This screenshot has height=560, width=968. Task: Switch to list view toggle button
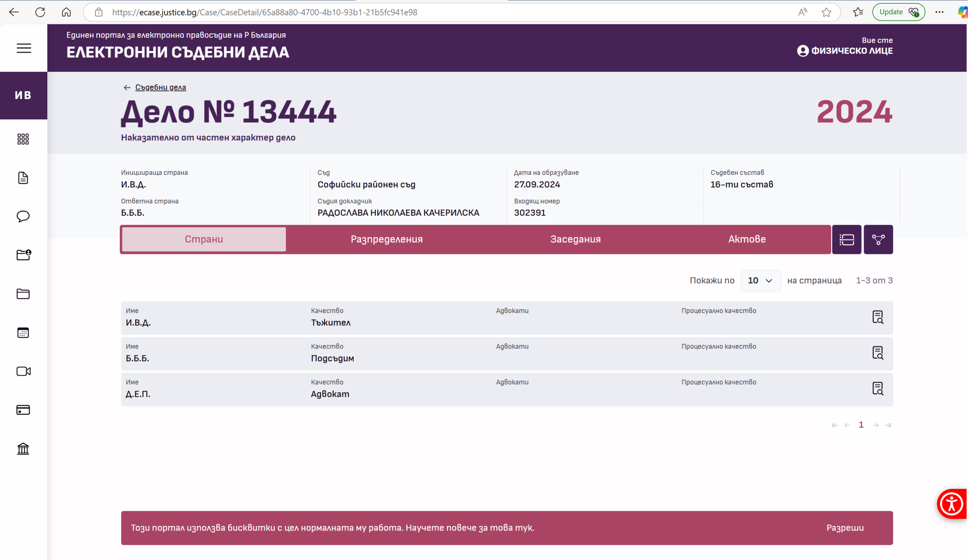tap(846, 240)
